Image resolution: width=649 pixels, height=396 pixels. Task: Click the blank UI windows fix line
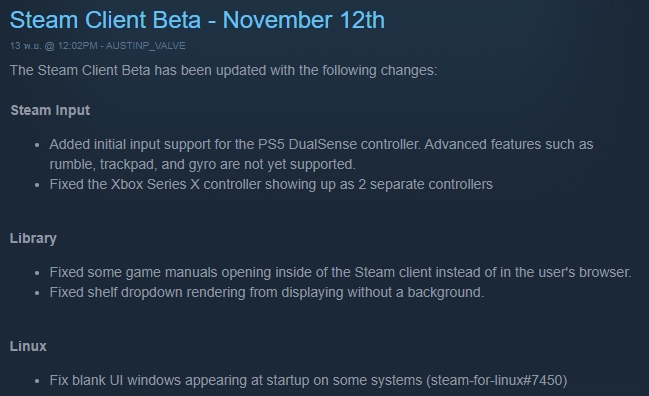pyautogui.click(x=308, y=380)
